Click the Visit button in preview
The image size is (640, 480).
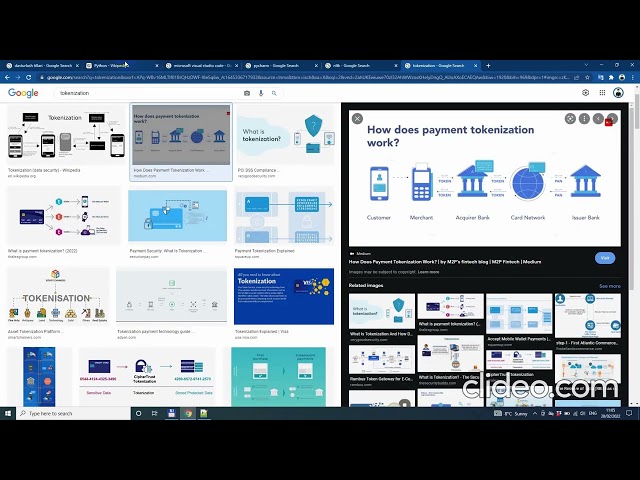(x=605, y=258)
